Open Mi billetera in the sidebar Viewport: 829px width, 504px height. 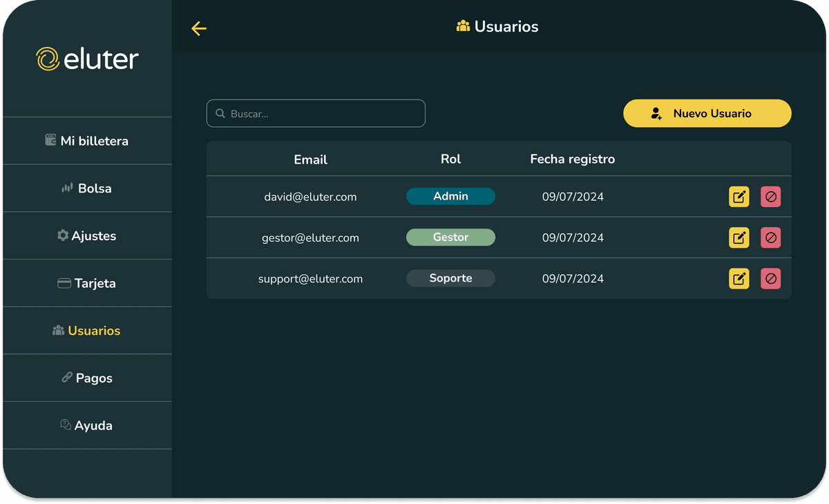87,141
